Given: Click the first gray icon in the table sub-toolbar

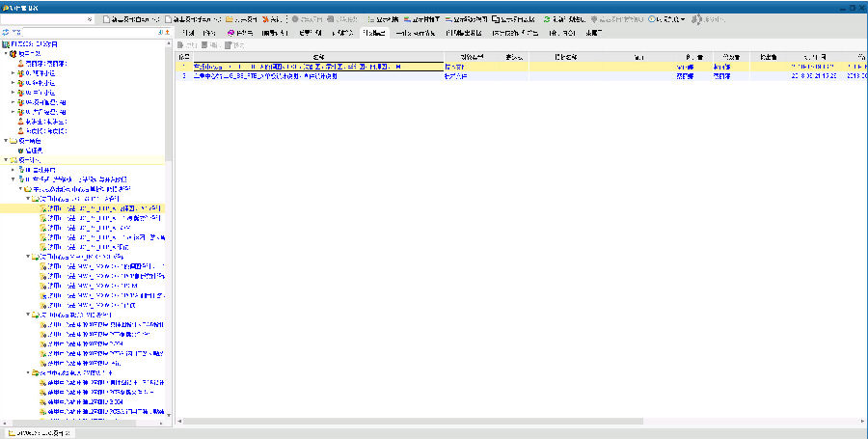Looking at the screenshot, I should pyautogui.click(x=180, y=44).
